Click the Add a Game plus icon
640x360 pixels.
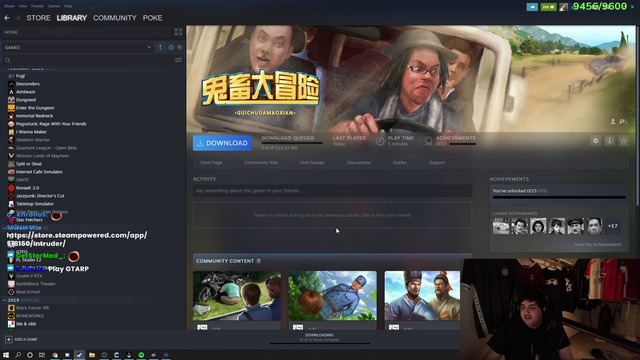tap(9, 339)
